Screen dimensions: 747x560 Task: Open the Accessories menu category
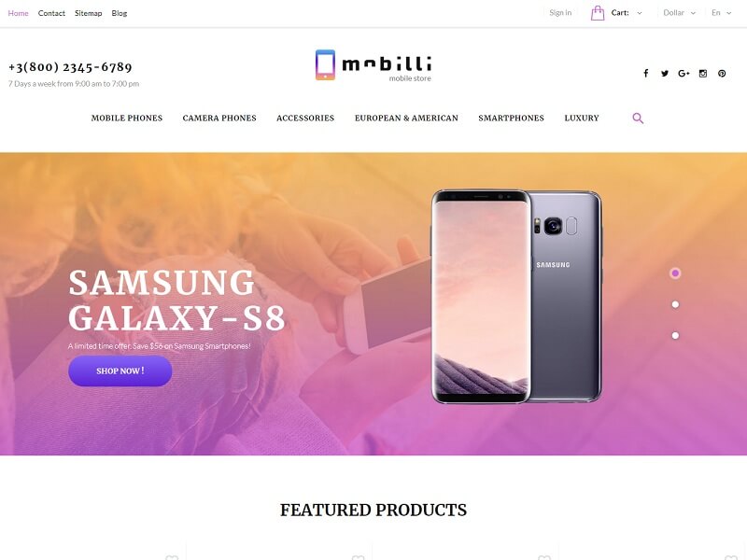point(305,119)
